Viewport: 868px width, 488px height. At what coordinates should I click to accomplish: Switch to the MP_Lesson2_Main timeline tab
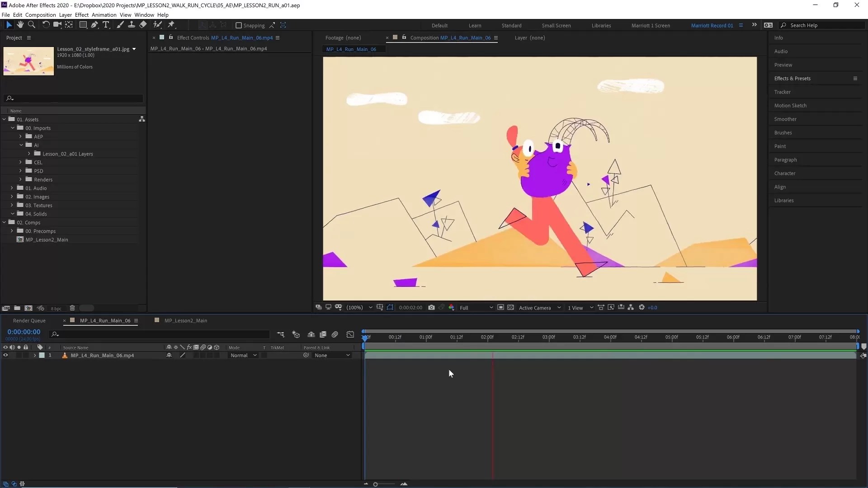(185, 320)
